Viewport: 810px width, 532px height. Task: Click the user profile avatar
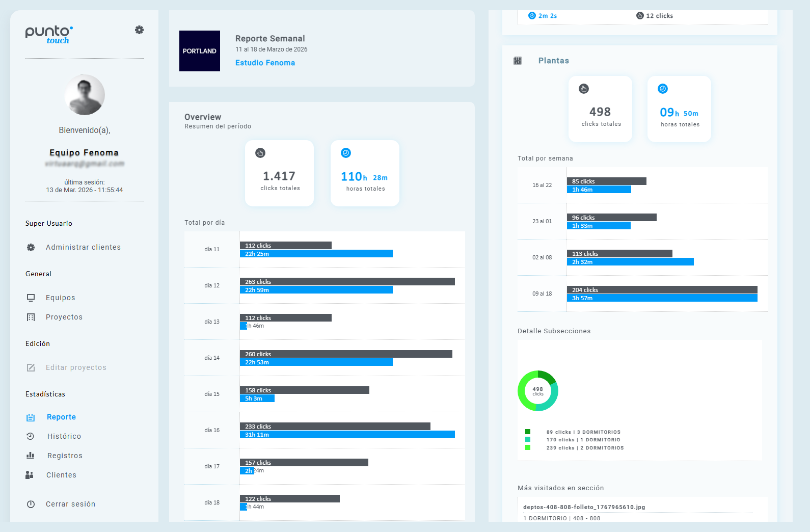pyautogui.click(x=85, y=95)
